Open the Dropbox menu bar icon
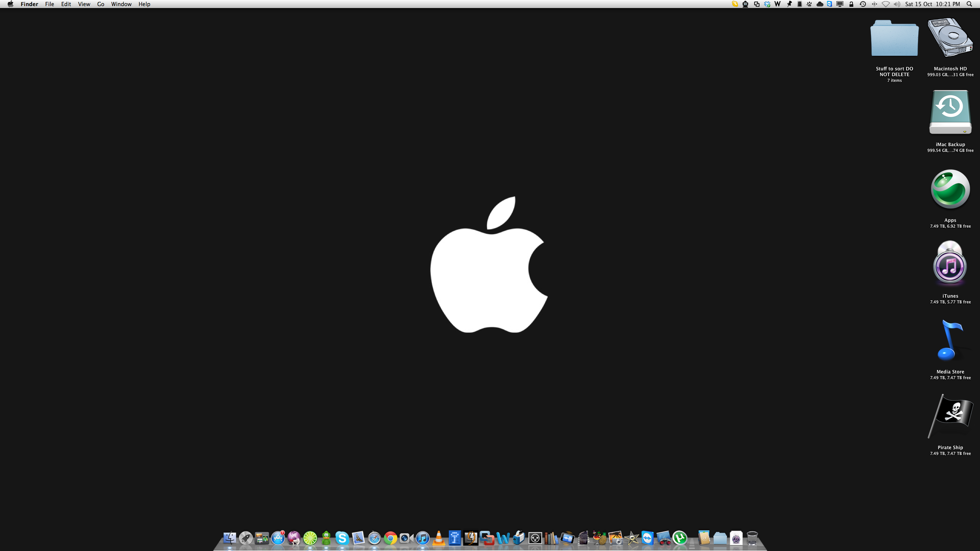Viewport: 980px width, 551px height. (x=767, y=4)
